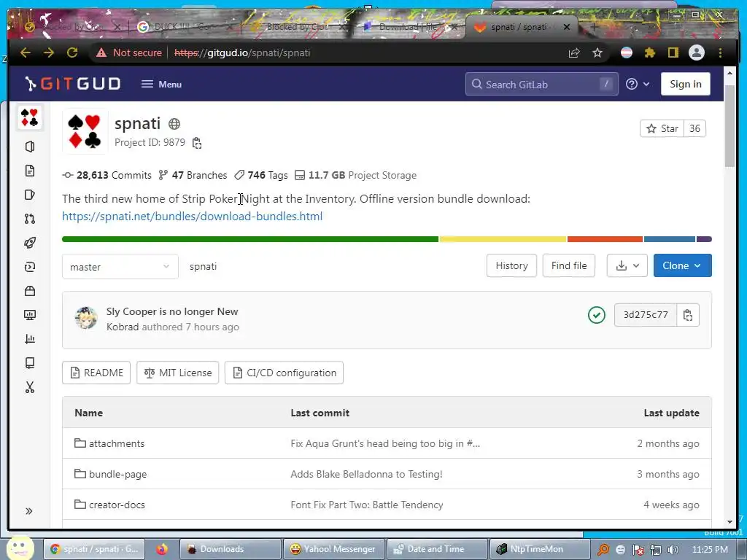Open CI/CD configuration
Screen dimensions: 747x560
tap(284, 373)
